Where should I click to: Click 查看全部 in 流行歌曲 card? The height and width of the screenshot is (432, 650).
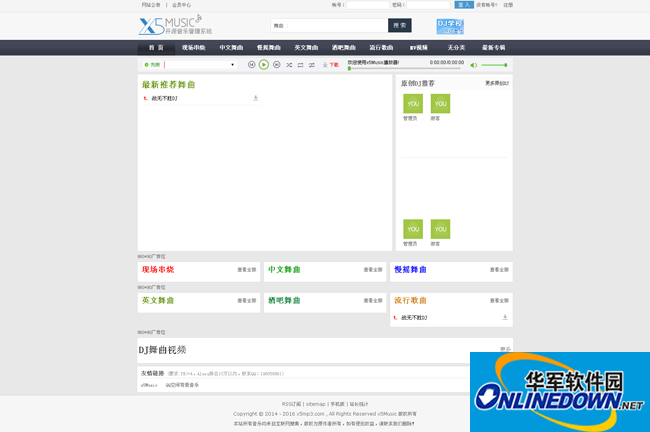(499, 301)
